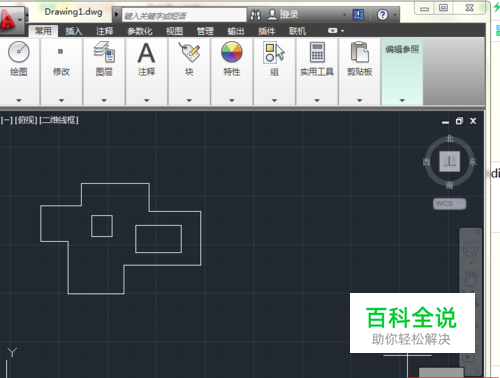
Task: Click the inner rectangle inside the drawing
Action: click(159, 239)
